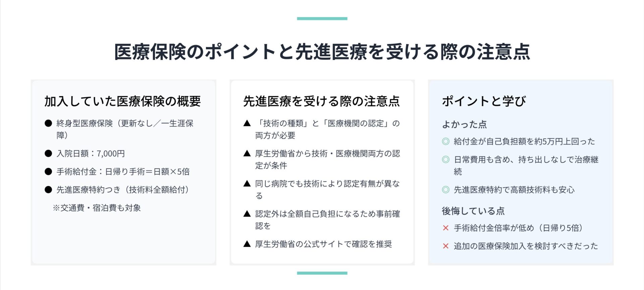Screen dimensions: 644x290
Task: Click the green circle next to 給付金が自己負担額を約5万円上回った
Action: point(446,141)
